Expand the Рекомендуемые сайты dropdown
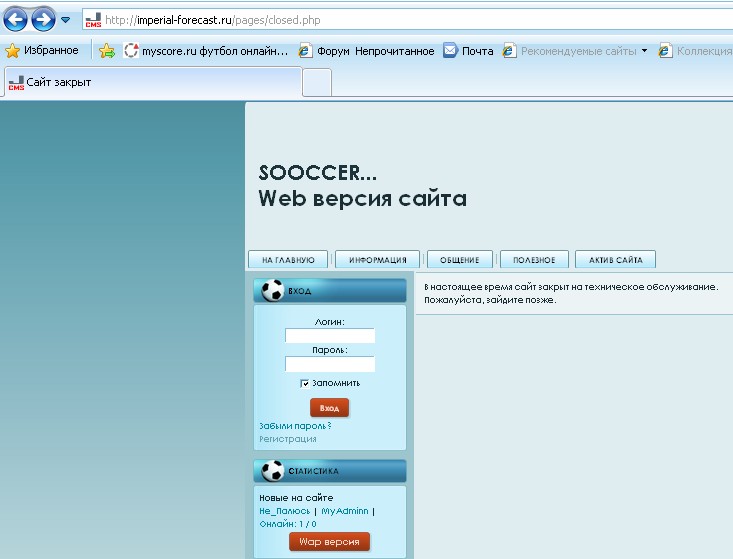733x559 pixels. coord(644,51)
